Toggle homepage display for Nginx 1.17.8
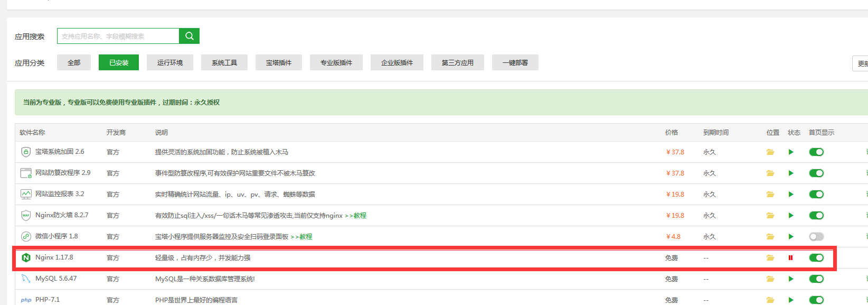 pyautogui.click(x=816, y=258)
